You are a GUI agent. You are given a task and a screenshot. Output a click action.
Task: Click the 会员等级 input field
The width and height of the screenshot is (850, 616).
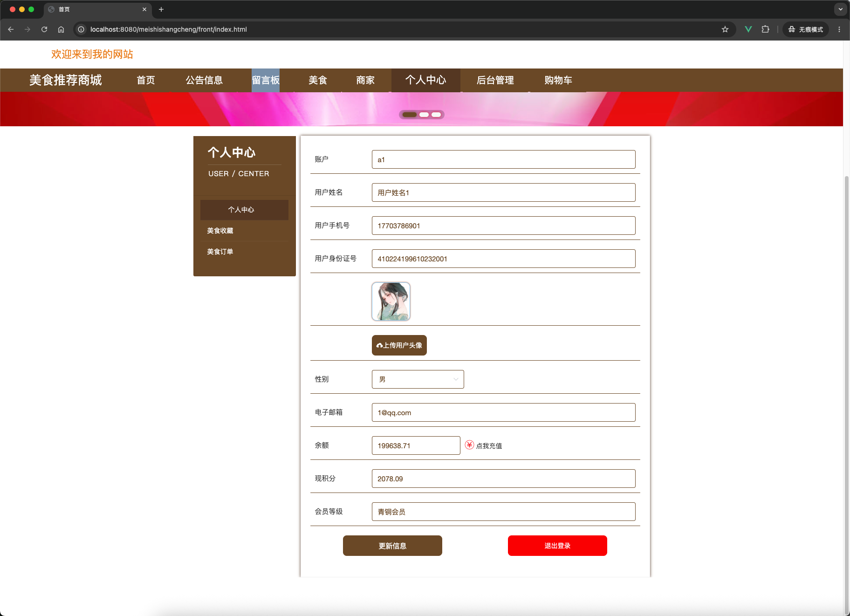point(504,512)
